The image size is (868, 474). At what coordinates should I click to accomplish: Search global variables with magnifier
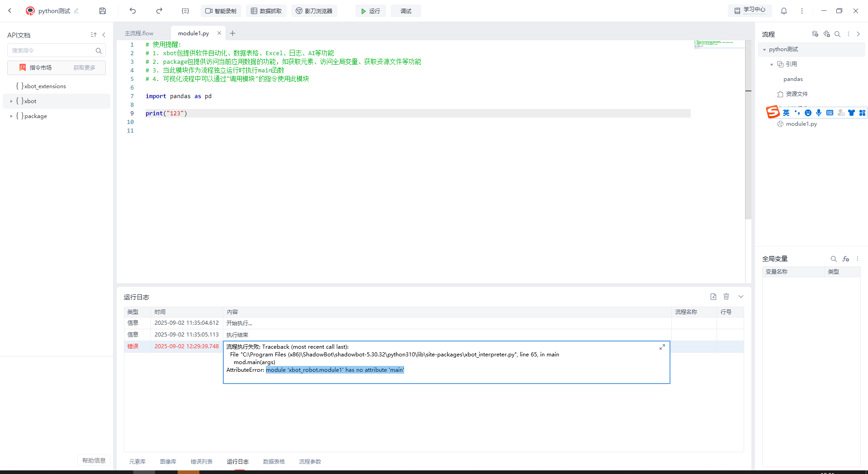point(834,259)
